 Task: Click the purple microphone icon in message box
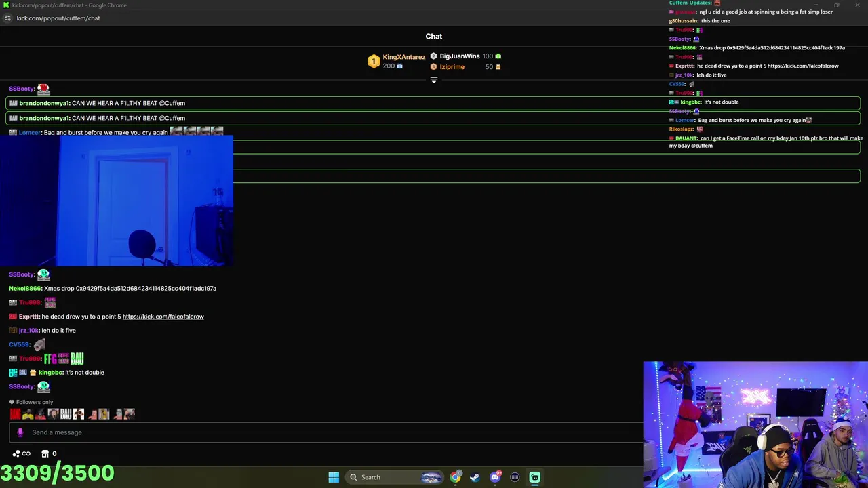(x=20, y=432)
